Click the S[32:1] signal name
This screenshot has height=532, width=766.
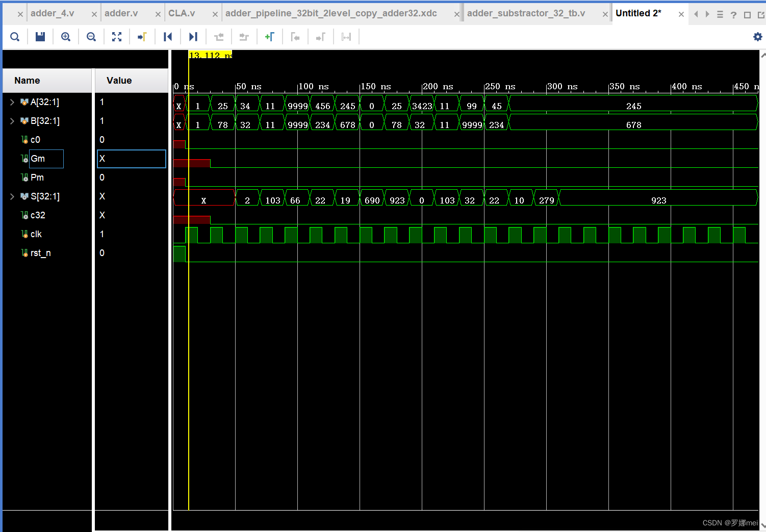pyautogui.click(x=45, y=196)
